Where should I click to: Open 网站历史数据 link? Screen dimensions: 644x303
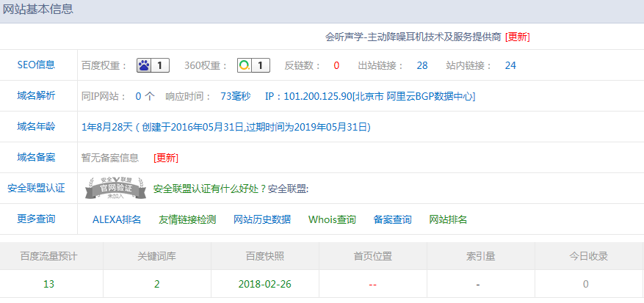click(x=262, y=219)
